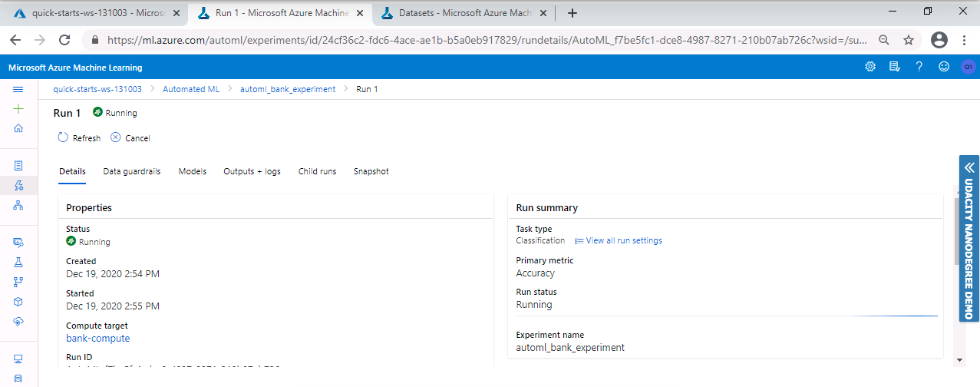The width and height of the screenshot is (980, 387).
Task: Close the Datasets browser tab
Action: [543, 13]
